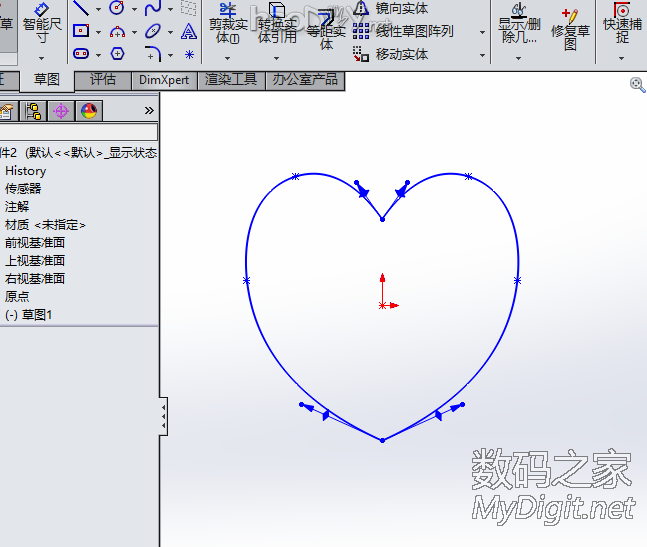Click the sketch Text tool icon
This screenshot has width=647, height=547.
point(189,31)
